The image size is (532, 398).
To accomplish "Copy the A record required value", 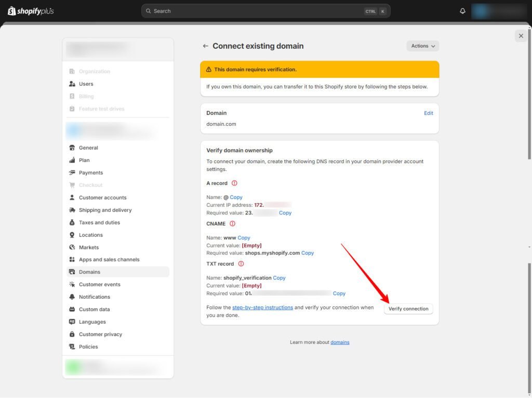I will coord(285,213).
